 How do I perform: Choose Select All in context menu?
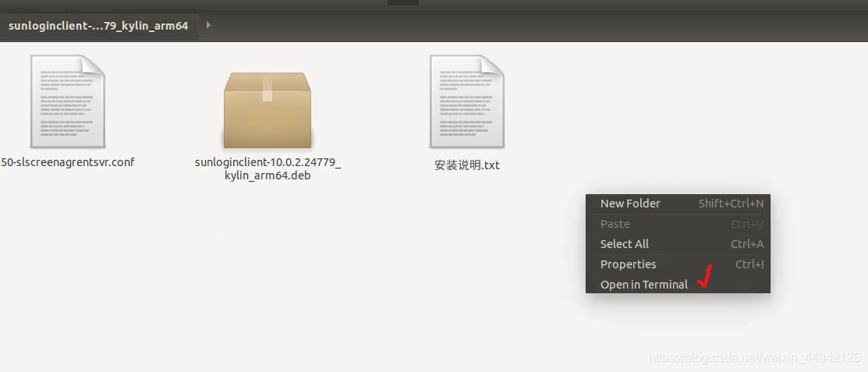[678, 244]
